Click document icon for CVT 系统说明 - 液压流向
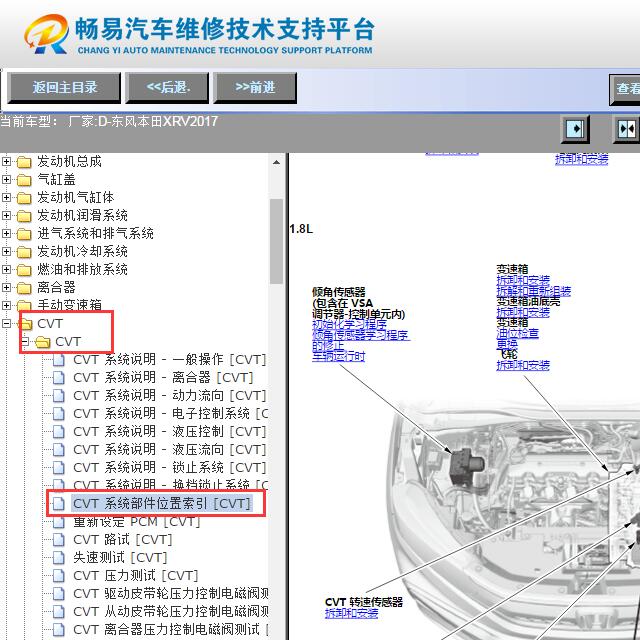The width and height of the screenshot is (640, 640). click(x=59, y=450)
